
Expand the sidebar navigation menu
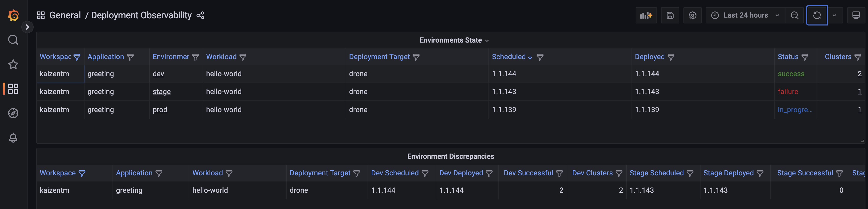coord(27,27)
